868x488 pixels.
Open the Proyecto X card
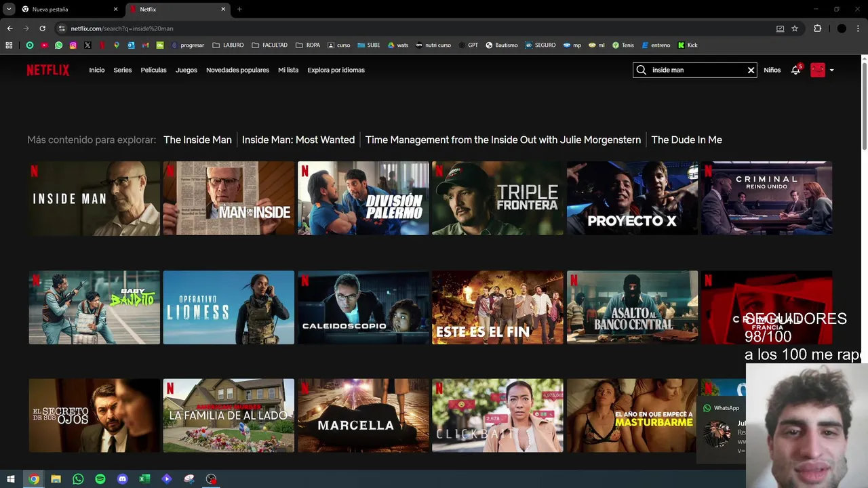632,199
